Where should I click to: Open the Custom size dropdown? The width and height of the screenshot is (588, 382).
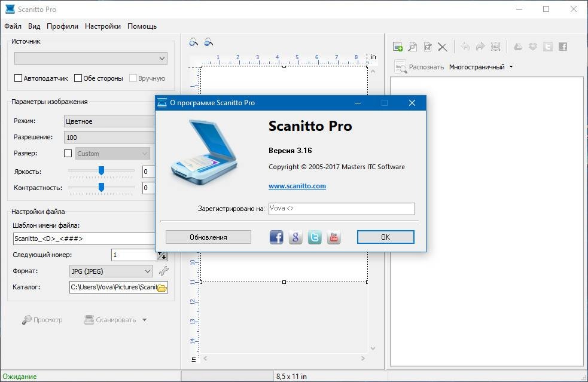tap(112, 153)
